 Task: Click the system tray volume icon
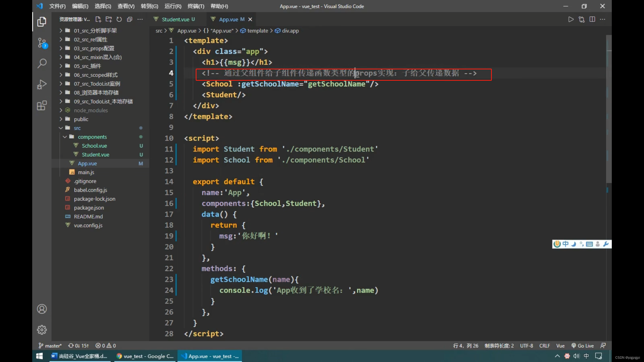tap(576, 356)
